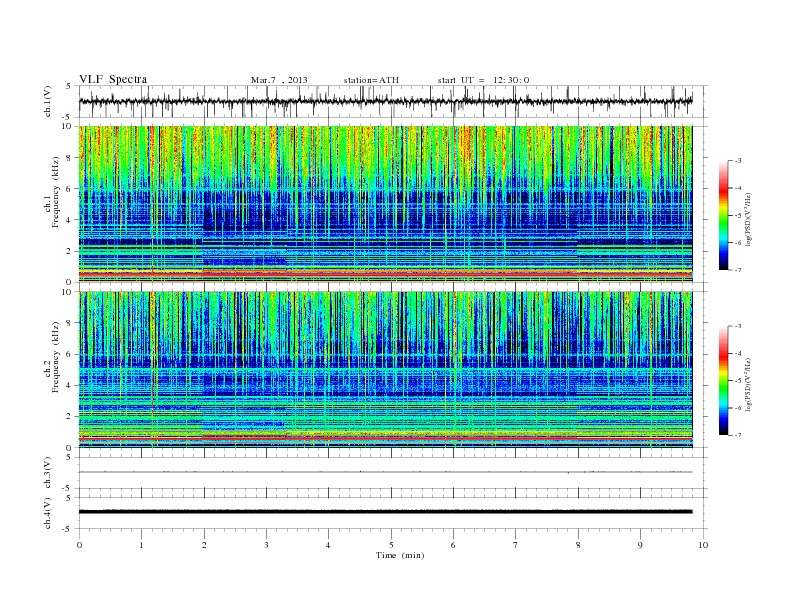
Task: Click time axis tick label "2" at bottom
Action: point(204,545)
